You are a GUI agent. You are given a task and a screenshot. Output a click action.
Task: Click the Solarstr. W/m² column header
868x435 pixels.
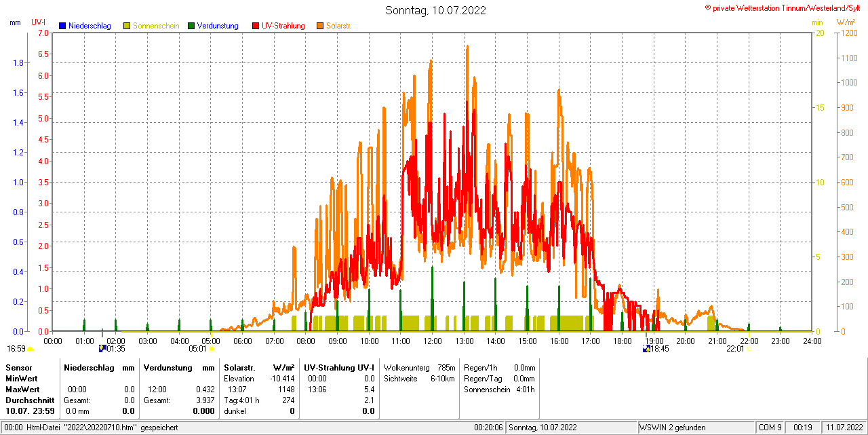click(259, 367)
